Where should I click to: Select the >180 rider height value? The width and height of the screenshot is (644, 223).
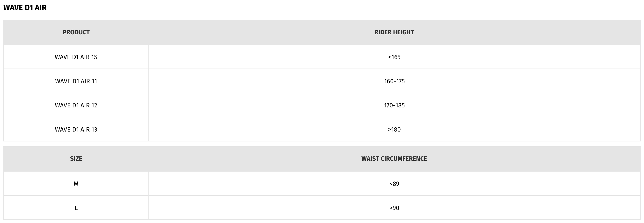coord(394,130)
